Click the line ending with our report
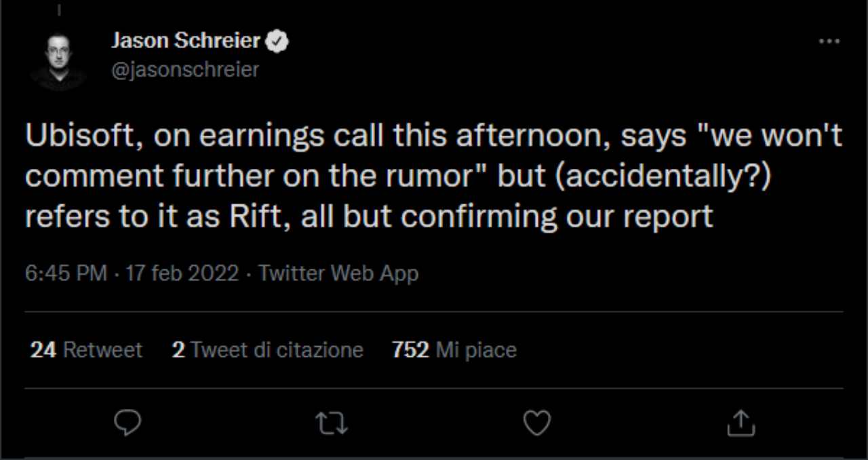The width and height of the screenshot is (868, 460). pyautogui.click(x=369, y=216)
